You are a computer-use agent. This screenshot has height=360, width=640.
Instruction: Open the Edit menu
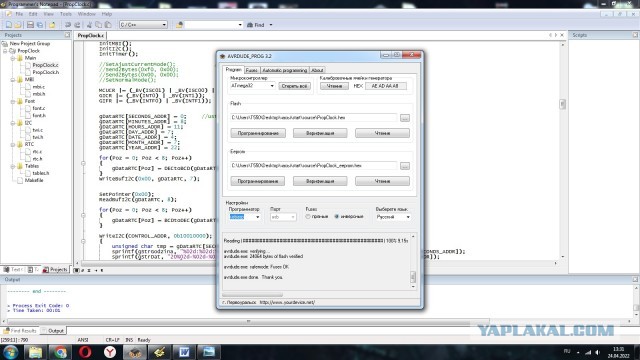coord(33,14)
